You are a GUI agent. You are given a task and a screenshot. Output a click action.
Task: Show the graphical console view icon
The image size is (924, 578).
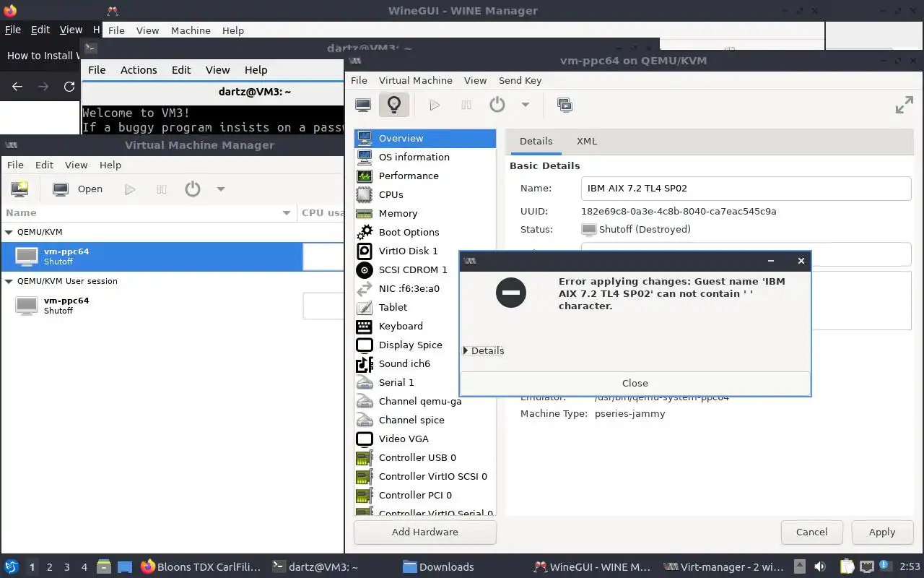pos(363,105)
